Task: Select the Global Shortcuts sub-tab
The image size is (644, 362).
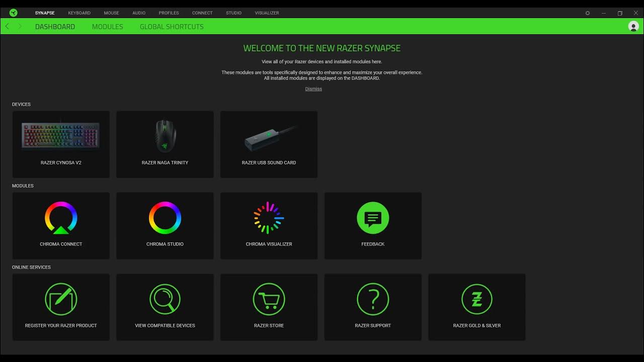Action: [x=172, y=27]
